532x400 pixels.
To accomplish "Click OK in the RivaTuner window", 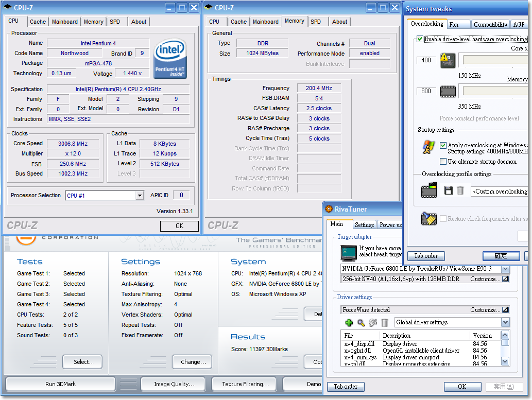I will 462,387.
